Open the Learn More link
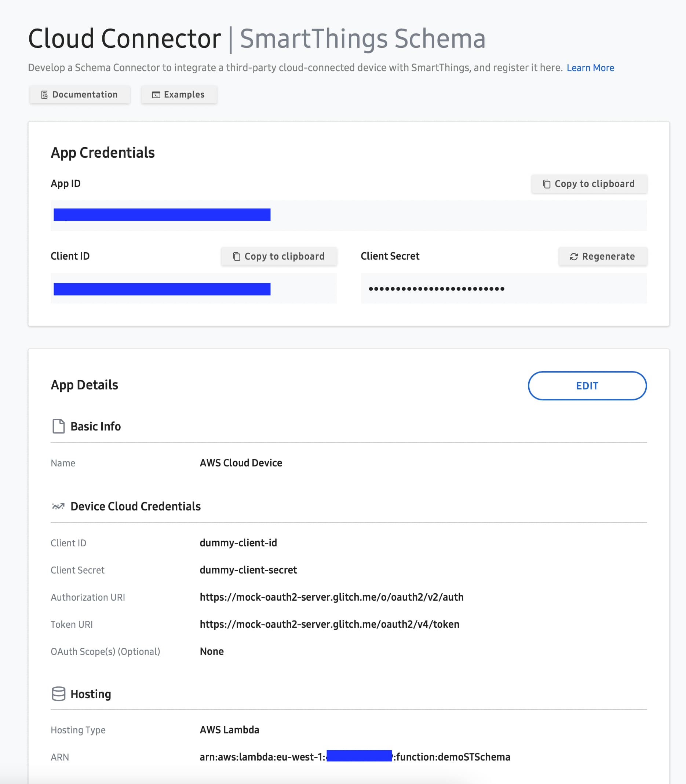This screenshot has width=686, height=784. click(590, 68)
